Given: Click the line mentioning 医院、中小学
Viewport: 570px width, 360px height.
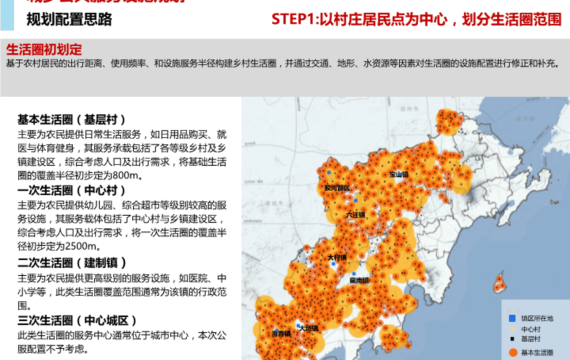Looking at the screenshot, I should tap(122, 278).
